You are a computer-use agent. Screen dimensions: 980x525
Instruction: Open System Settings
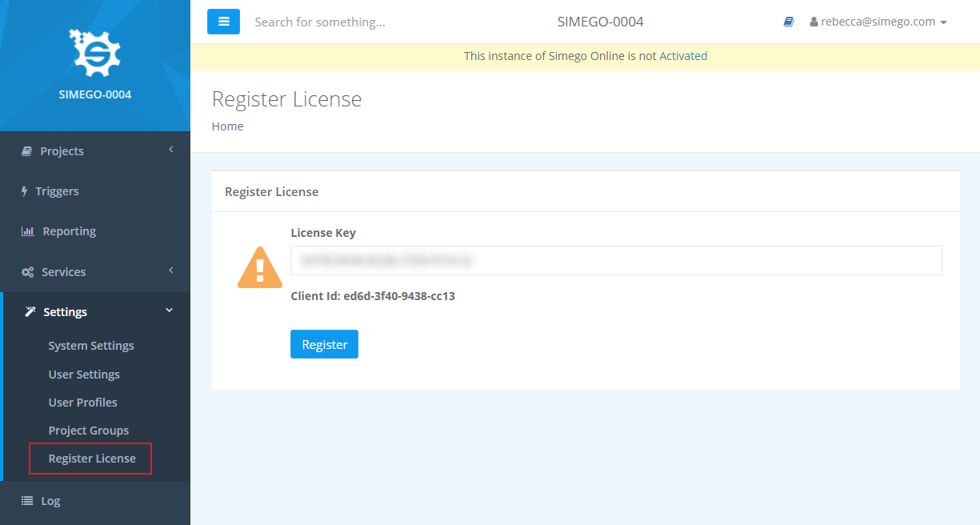[x=91, y=346]
